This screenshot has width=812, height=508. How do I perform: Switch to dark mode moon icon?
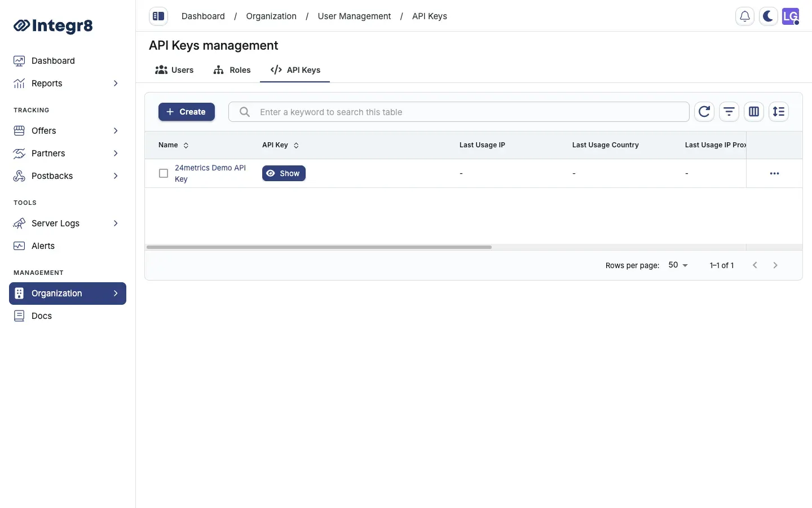click(x=768, y=16)
